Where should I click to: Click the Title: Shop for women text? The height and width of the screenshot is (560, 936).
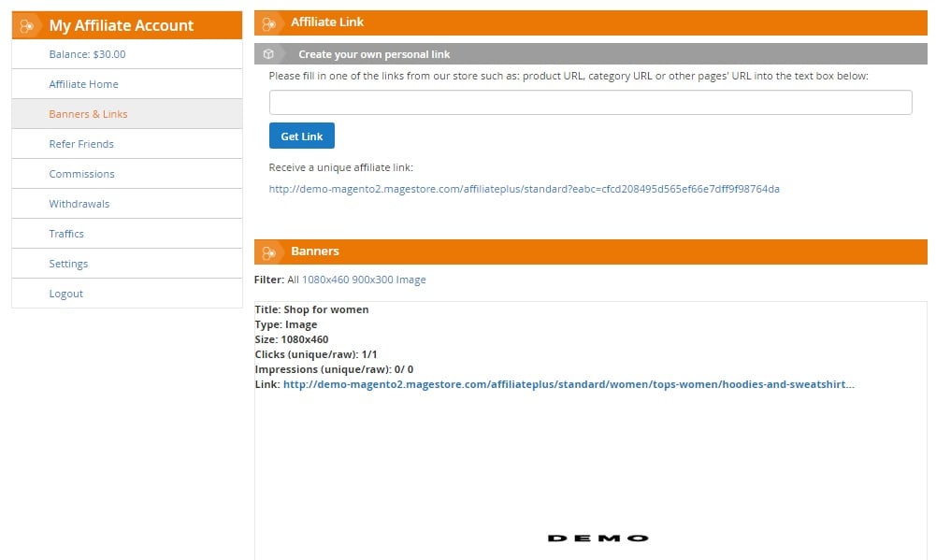(x=311, y=309)
